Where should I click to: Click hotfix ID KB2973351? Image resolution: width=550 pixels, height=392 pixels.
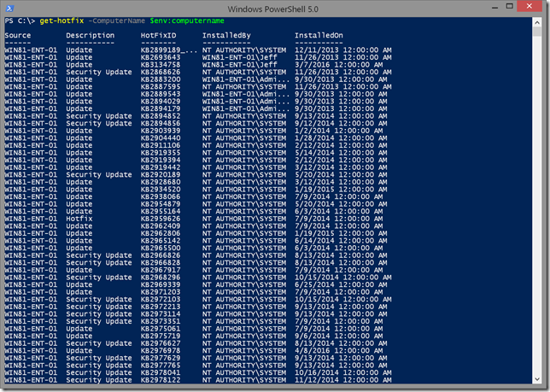pos(161,321)
